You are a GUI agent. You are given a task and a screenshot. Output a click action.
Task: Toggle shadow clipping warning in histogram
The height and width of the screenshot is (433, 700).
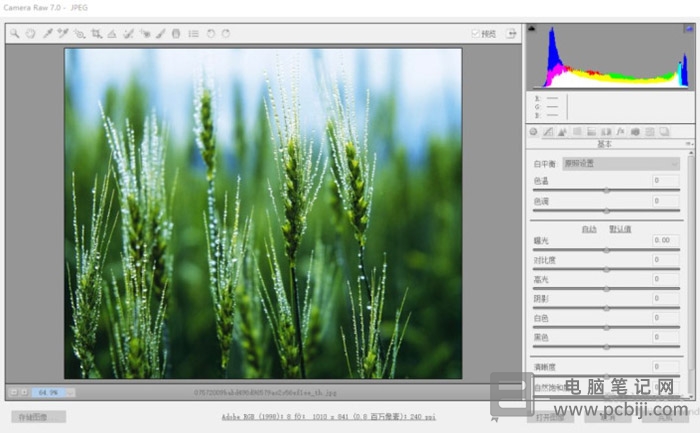click(532, 29)
